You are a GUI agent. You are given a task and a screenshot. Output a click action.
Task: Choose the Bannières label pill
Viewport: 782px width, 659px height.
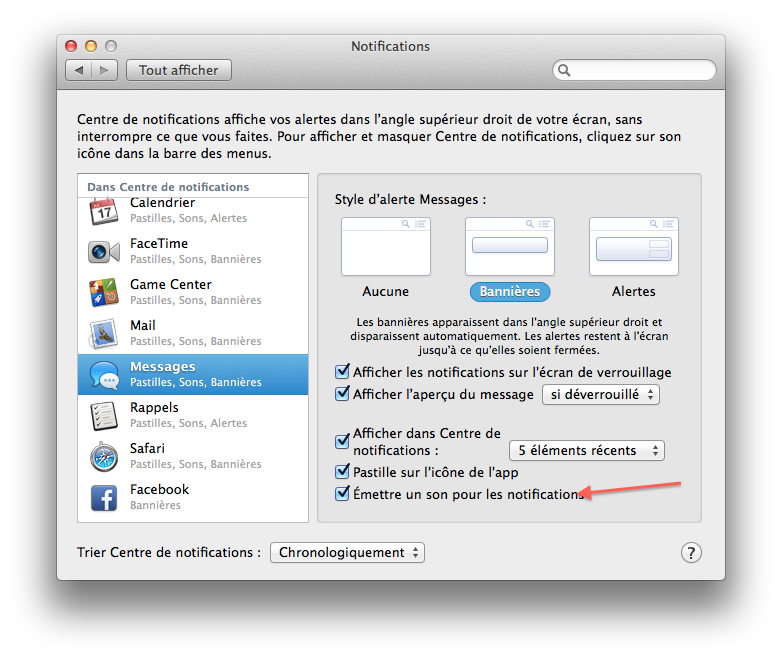[x=510, y=292]
